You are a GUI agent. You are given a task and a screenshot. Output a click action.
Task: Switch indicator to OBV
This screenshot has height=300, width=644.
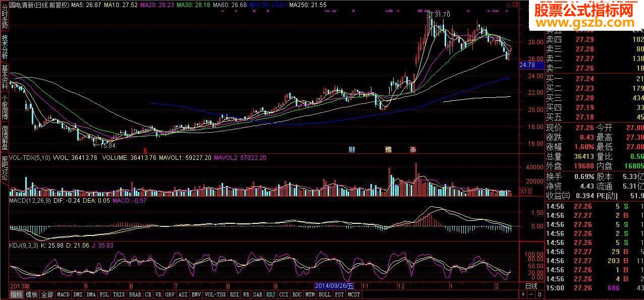point(170,294)
